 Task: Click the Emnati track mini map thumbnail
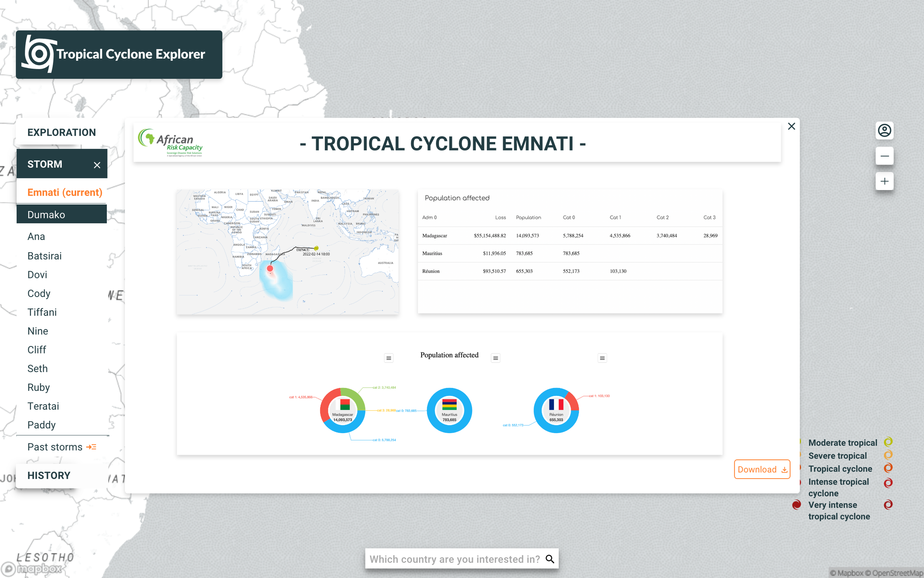point(288,251)
